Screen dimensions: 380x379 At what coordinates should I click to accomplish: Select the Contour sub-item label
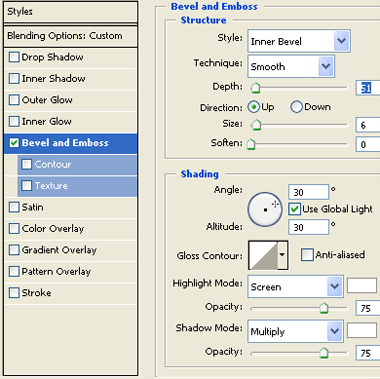53,164
